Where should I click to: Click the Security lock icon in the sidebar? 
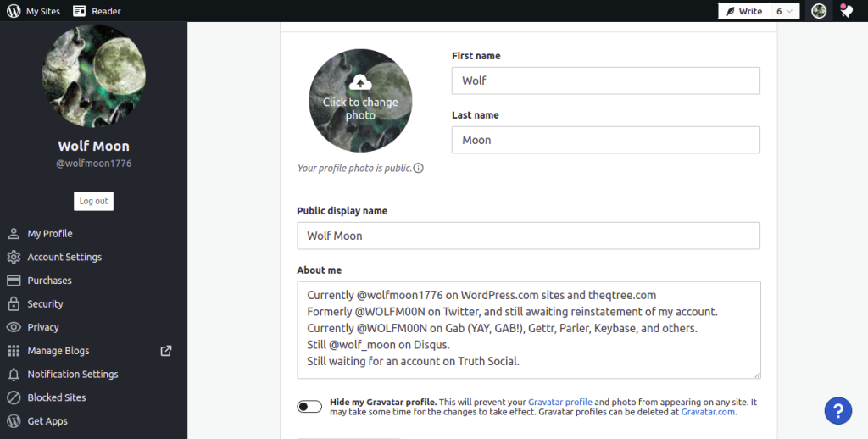[x=14, y=303]
